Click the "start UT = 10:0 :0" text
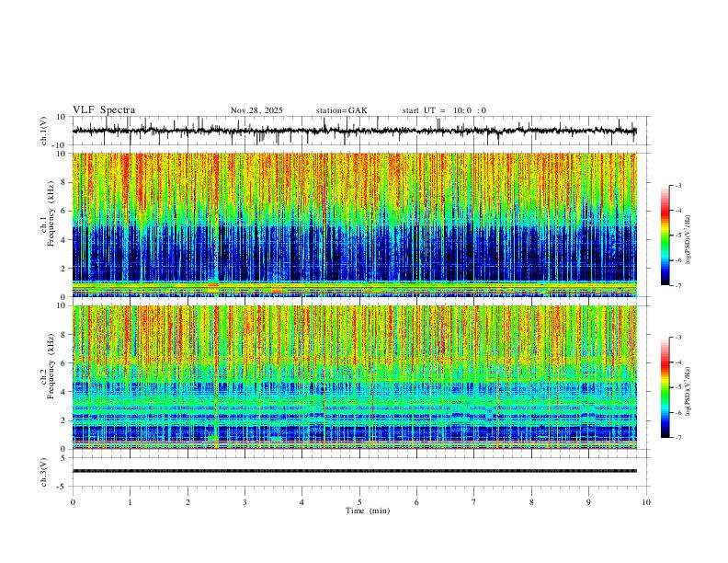The height and width of the screenshot is (563, 728). [x=444, y=110]
